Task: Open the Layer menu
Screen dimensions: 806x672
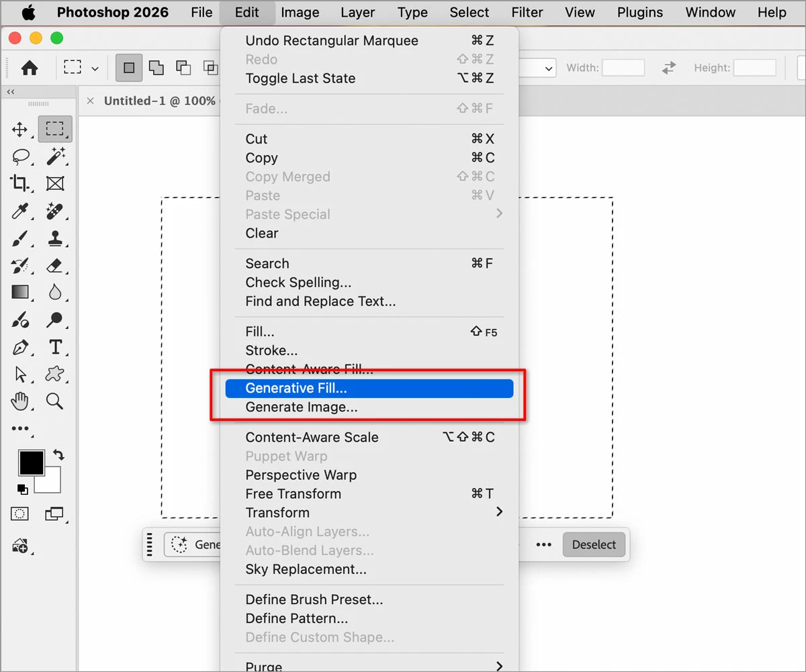Action: tap(358, 12)
